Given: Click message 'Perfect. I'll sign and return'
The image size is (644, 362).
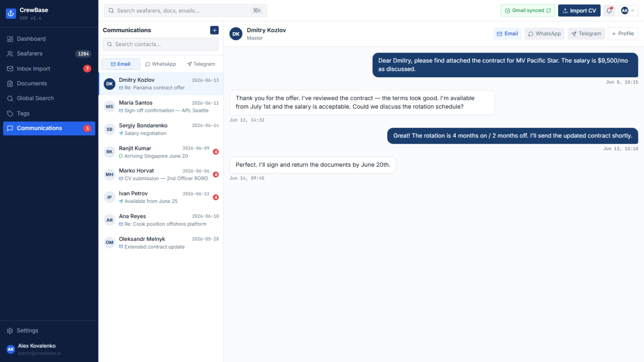Looking at the screenshot, I should click(x=313, y=165).
